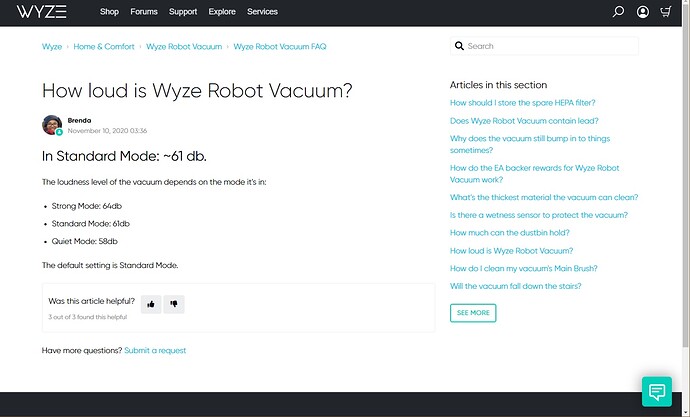
Task: Open the live chat widget icon
Action: 657,391
